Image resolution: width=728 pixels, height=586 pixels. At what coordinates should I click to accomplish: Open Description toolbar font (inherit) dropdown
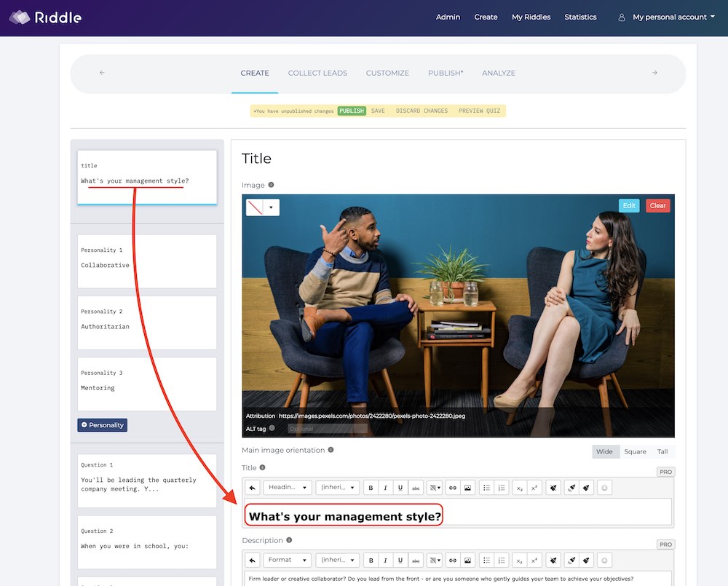coord(338,560)
